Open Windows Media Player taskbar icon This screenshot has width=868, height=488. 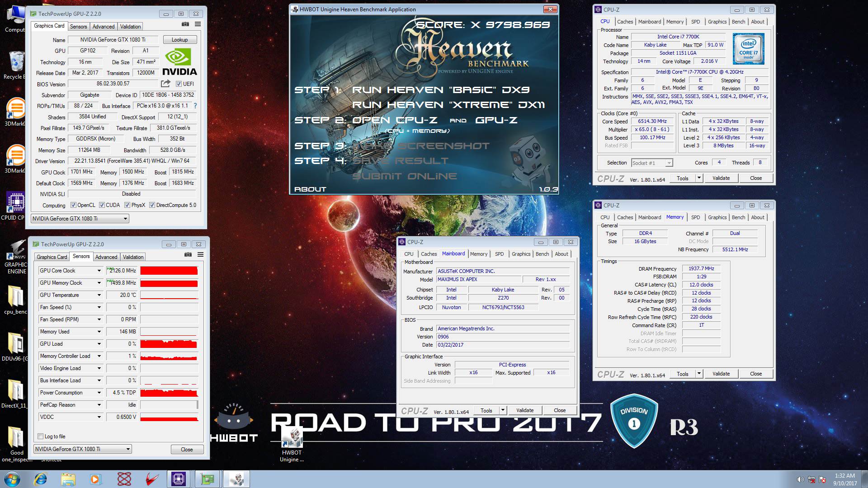(x=95, y=479)
